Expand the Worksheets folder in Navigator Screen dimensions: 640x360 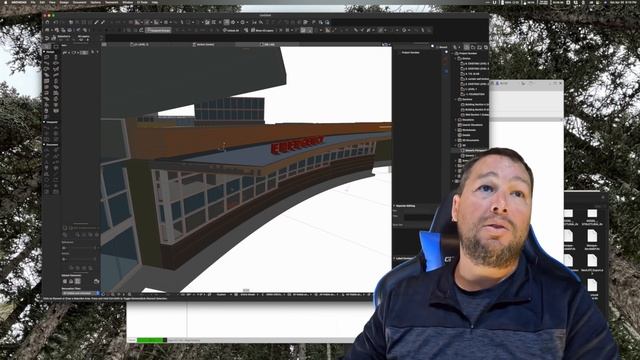click(x=456, y=130)
